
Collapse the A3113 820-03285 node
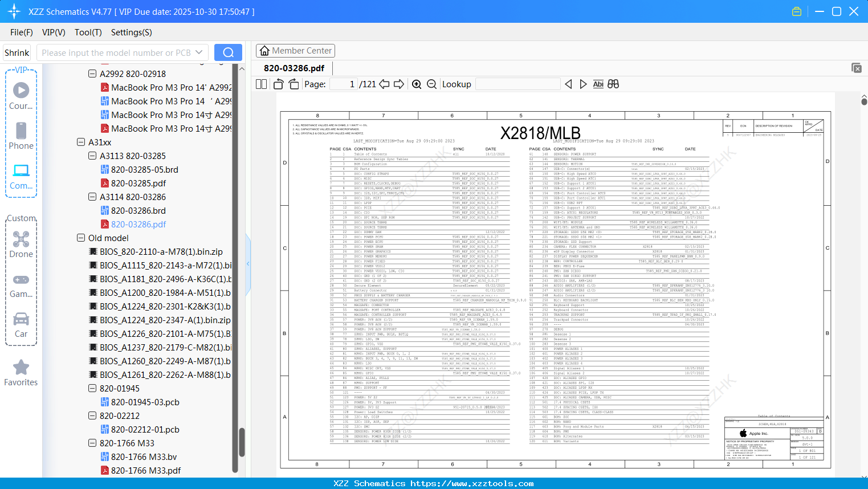[x=92, y=156]
